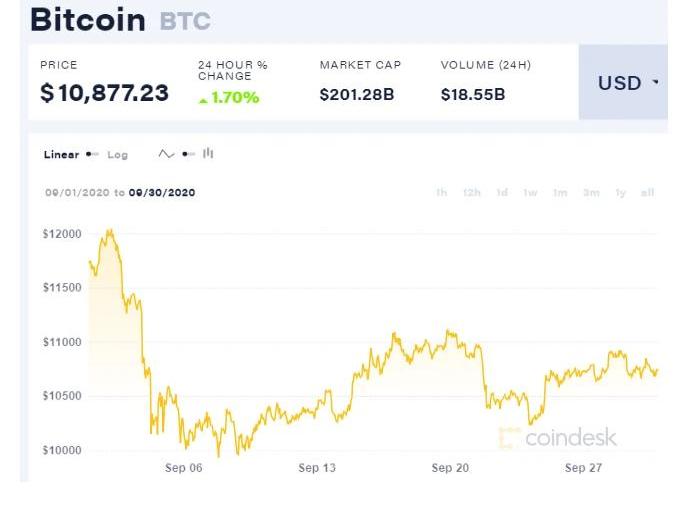Screen dimensions: 688x512
Task: Toggle the Linear/Log scale switch
Action: (93, 155)
